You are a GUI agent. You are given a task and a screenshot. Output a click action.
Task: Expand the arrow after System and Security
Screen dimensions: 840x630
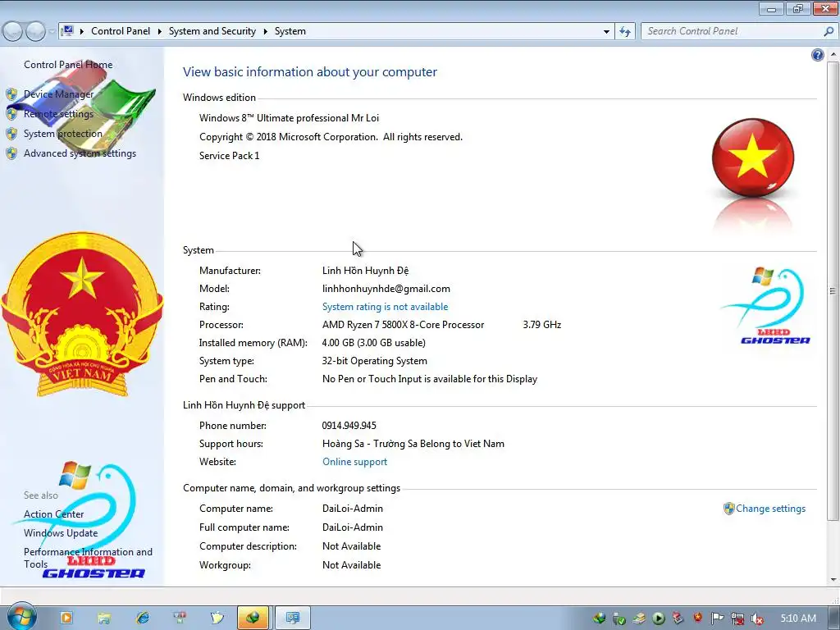coord(265,31)
